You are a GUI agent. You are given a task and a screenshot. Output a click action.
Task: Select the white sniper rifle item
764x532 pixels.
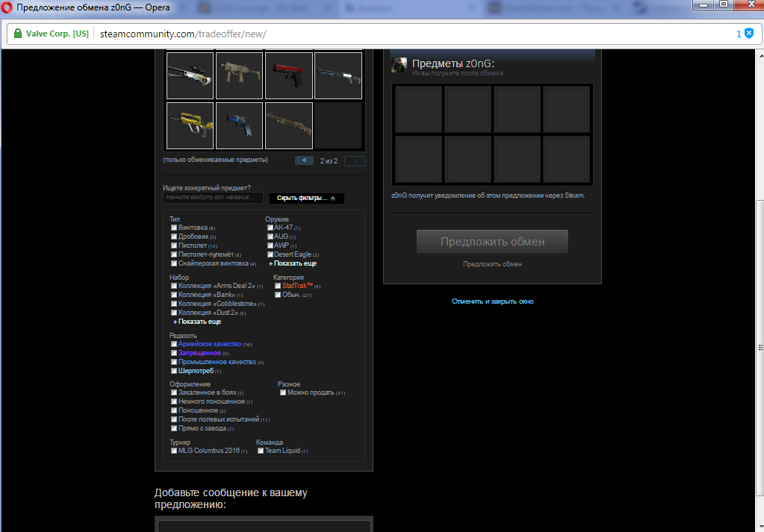tap(190, 75)
